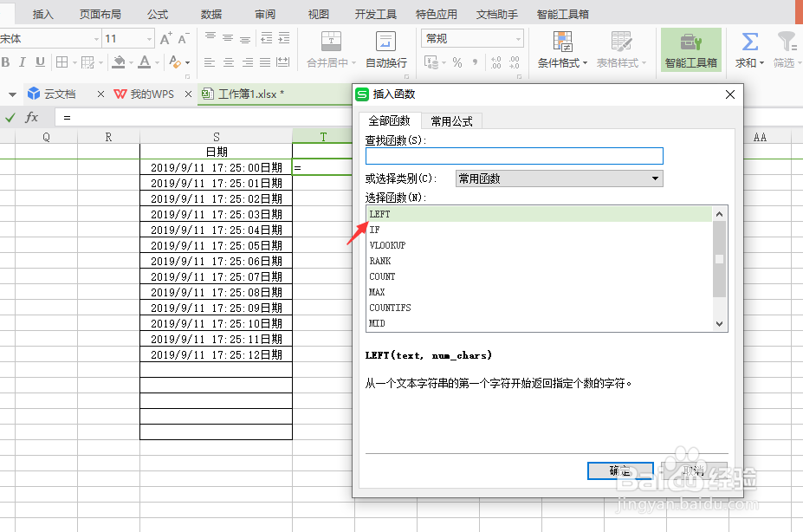Align text left icon
This screenshot has width=803, height=532.
pos(210,62)
